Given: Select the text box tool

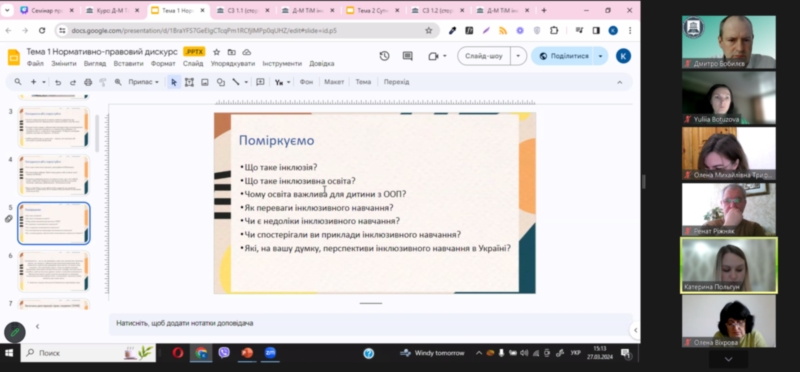Looking at the screenshot, I should 189,82.
